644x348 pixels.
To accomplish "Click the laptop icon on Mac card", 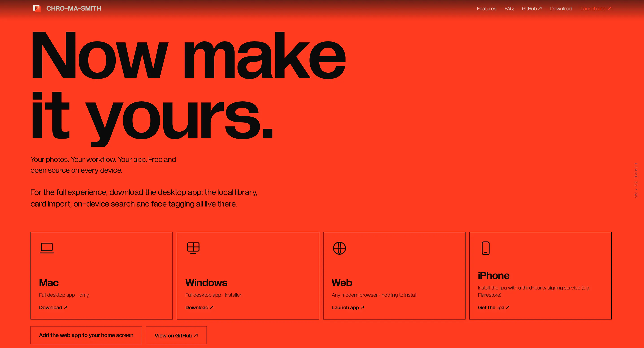I will (x=47, y=248).
